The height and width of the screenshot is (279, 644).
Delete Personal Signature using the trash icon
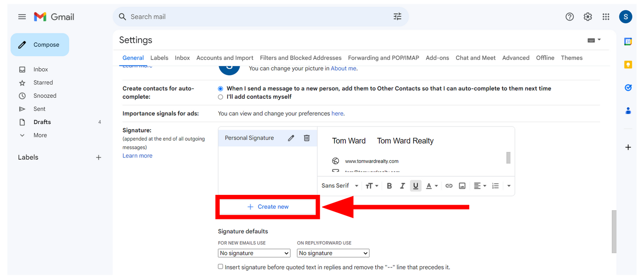[307, 138]
